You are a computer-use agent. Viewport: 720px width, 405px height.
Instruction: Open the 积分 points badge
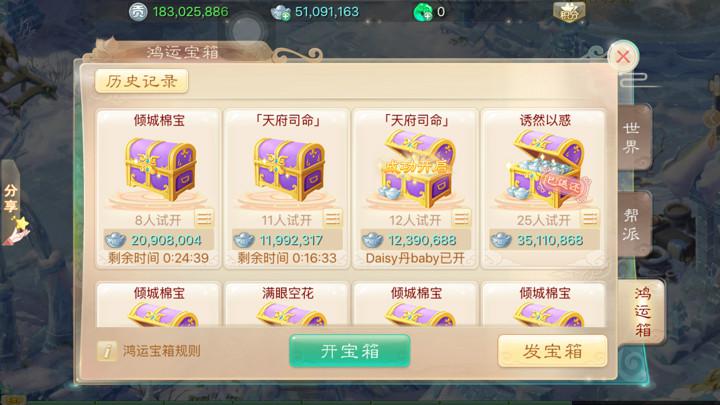coord(569,12)
